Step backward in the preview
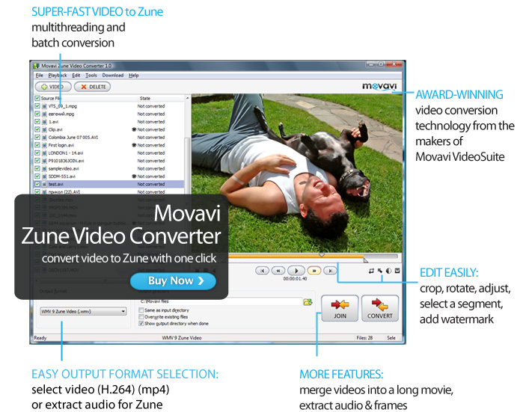The height and width of the screenshot is (412, 532). coord(278,271)
